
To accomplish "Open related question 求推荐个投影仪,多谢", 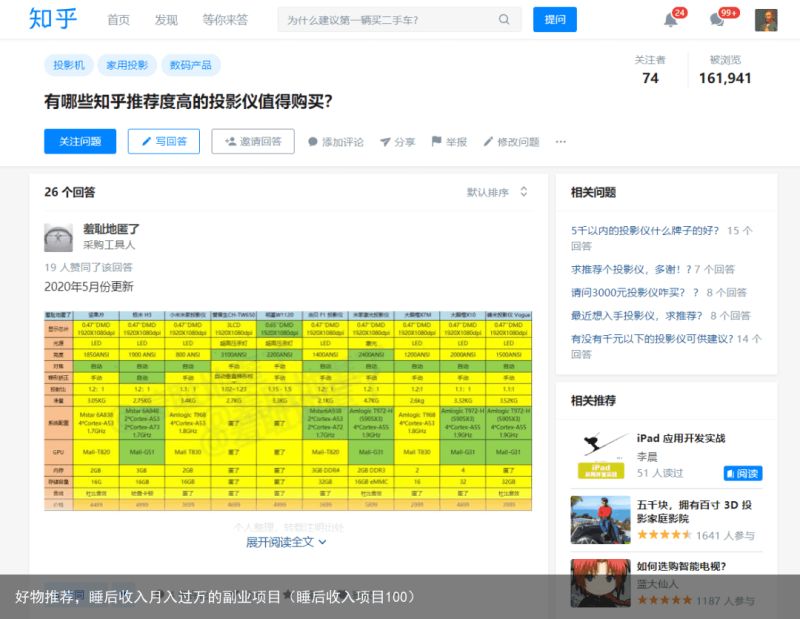I will 631,269.
